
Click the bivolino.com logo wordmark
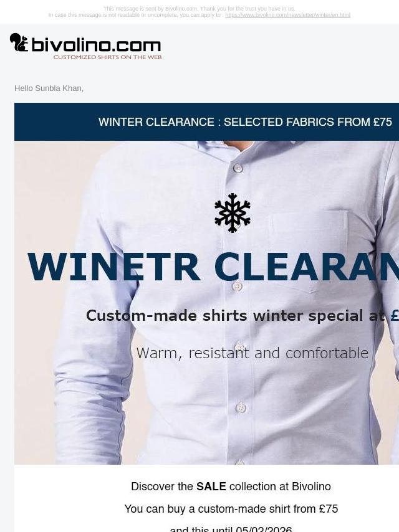[96, 45]
